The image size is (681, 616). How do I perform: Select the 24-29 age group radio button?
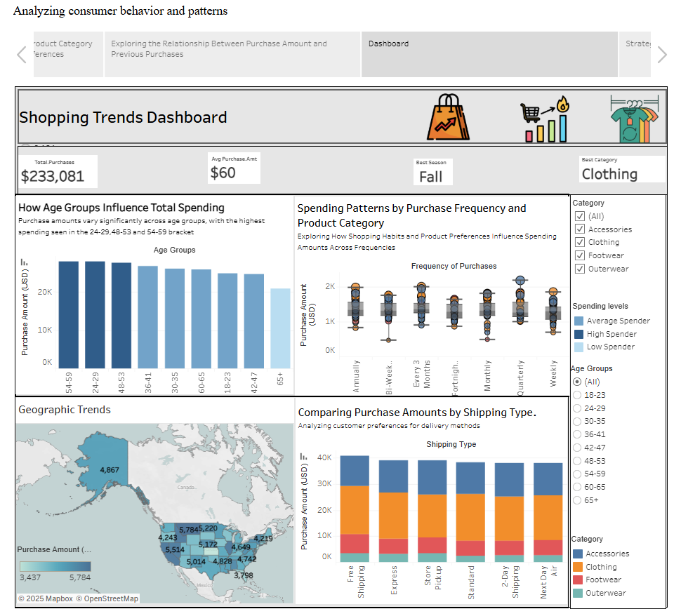[x=578, y=408]
